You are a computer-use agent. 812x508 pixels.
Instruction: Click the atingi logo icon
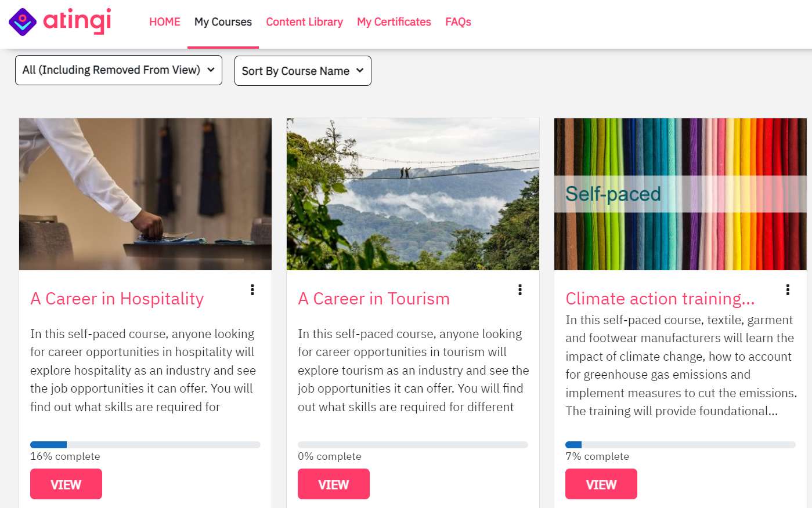point(23,22)
